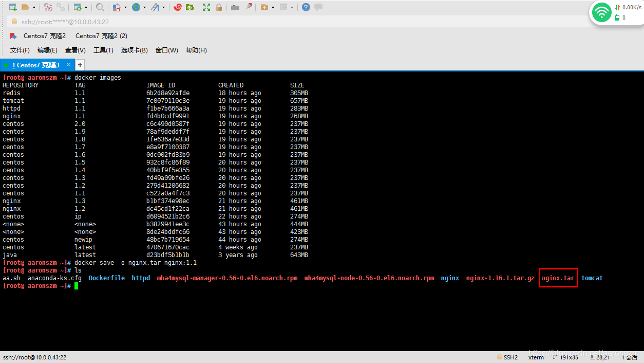Expand dropdown arrow beside color scheme icon
Viewport: 644px width, 363px height.
[x=125, y=8]
